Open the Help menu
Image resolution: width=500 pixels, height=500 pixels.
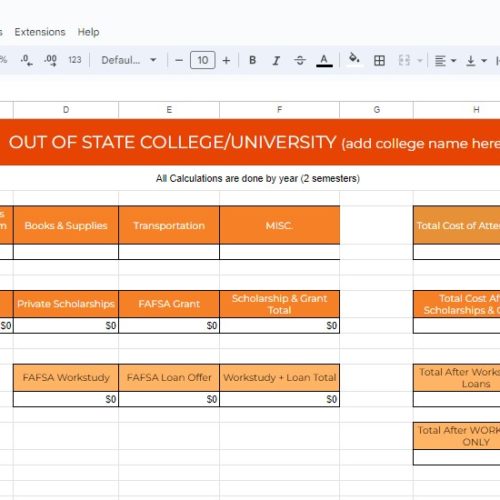(x=89, y=32)
